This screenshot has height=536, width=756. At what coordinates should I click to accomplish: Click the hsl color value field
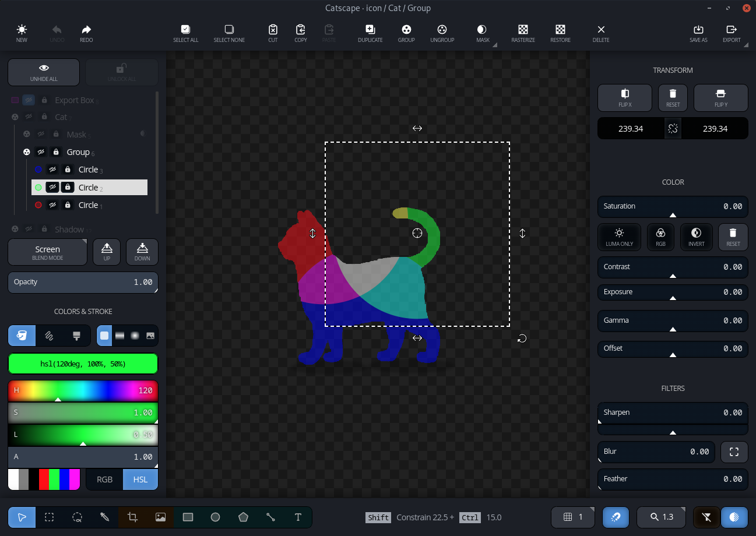point(83,364)
